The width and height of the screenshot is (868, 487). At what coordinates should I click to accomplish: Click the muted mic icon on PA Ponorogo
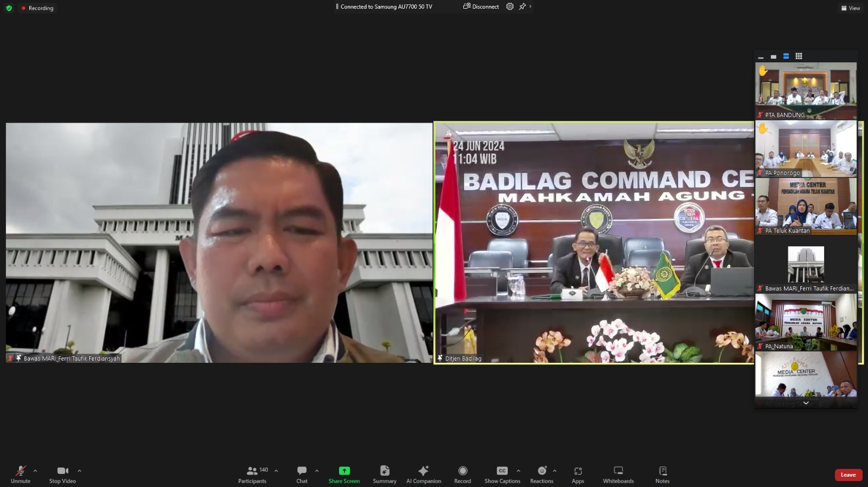[x=760, y=173]
